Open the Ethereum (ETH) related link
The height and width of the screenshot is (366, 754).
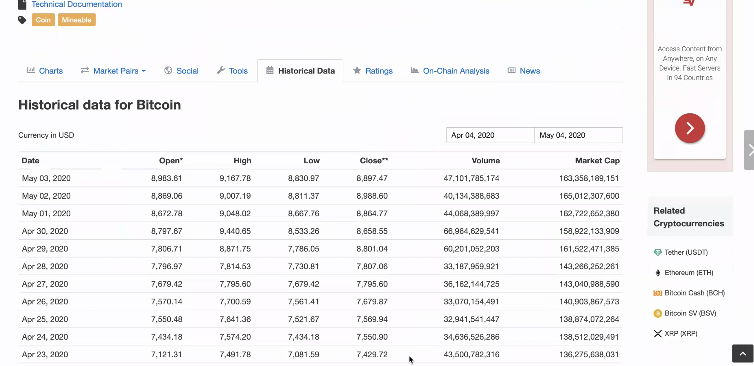coord(689,273)
